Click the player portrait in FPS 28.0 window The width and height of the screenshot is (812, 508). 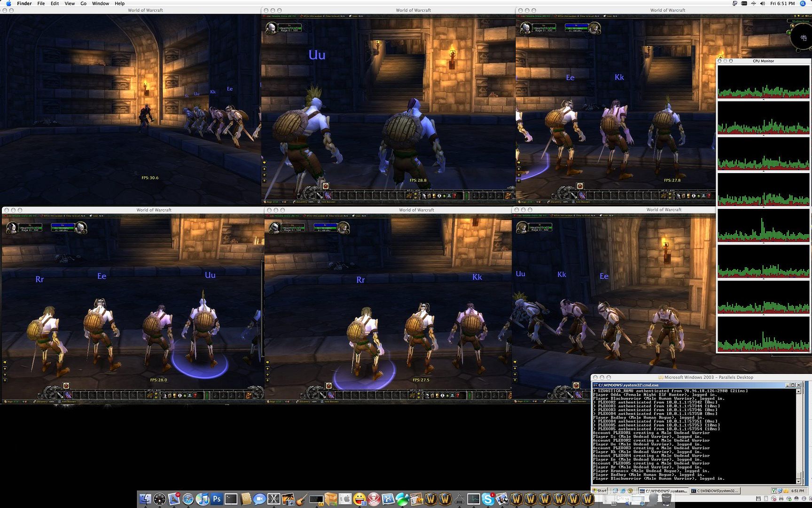(12, 228)
